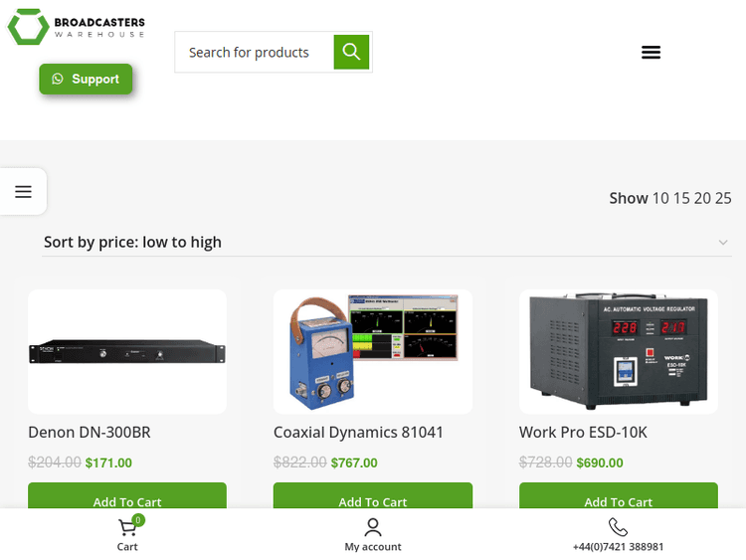746x560 pixels.
Task: Show 25 products per page
Action: click(723, 198)
